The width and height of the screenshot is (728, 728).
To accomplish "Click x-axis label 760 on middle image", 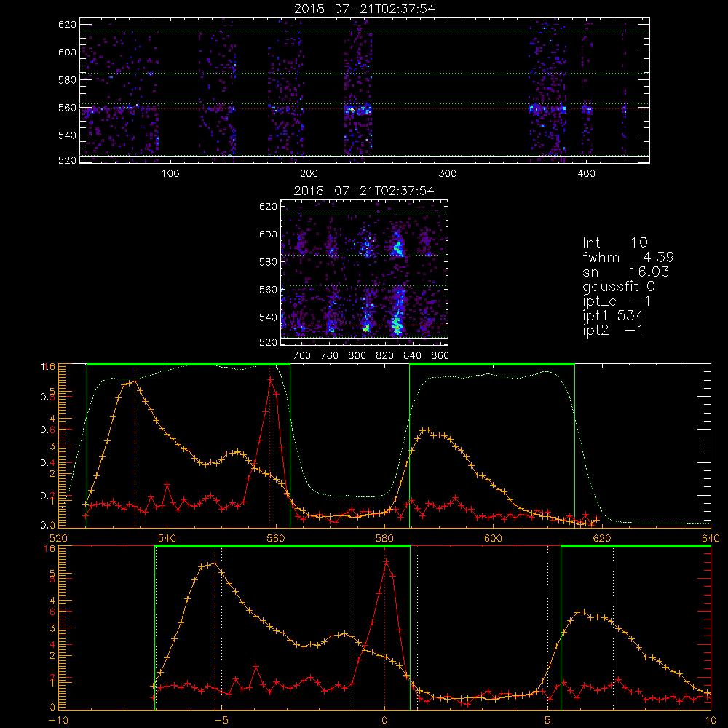I will coord(302,356).
